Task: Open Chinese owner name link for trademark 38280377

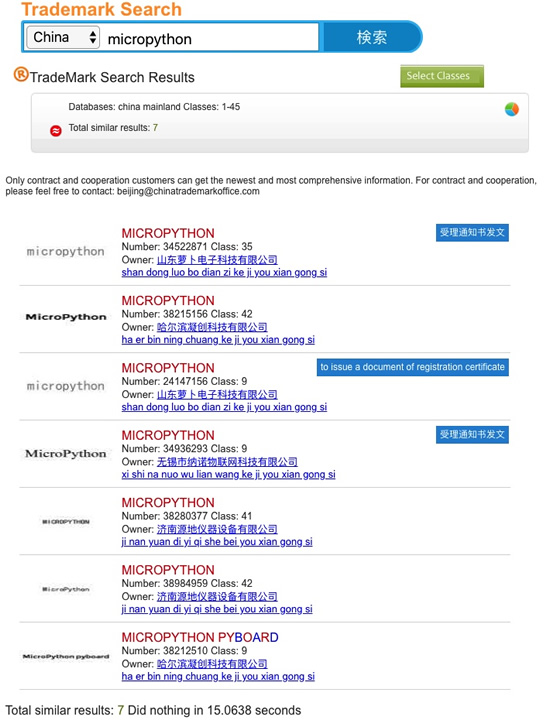Action: (x=217, y=529)
